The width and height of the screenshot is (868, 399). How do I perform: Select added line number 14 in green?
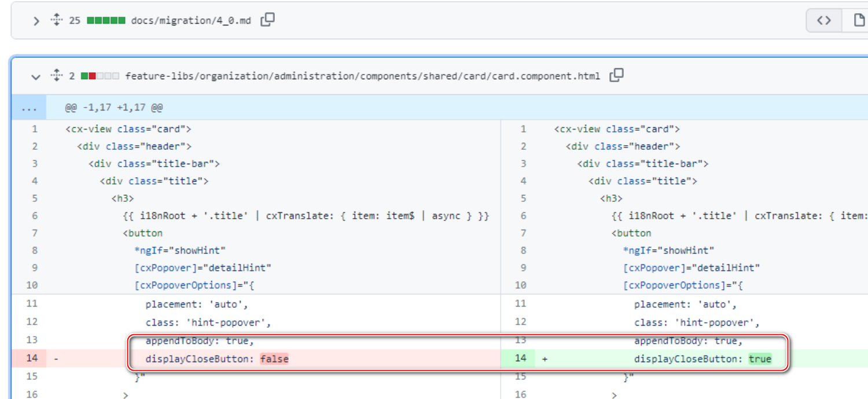(x=520, y=359)
